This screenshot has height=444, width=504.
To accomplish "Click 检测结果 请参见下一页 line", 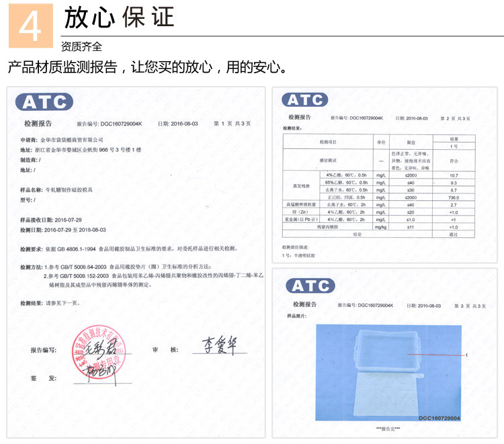I will click(x=50, y=303).
